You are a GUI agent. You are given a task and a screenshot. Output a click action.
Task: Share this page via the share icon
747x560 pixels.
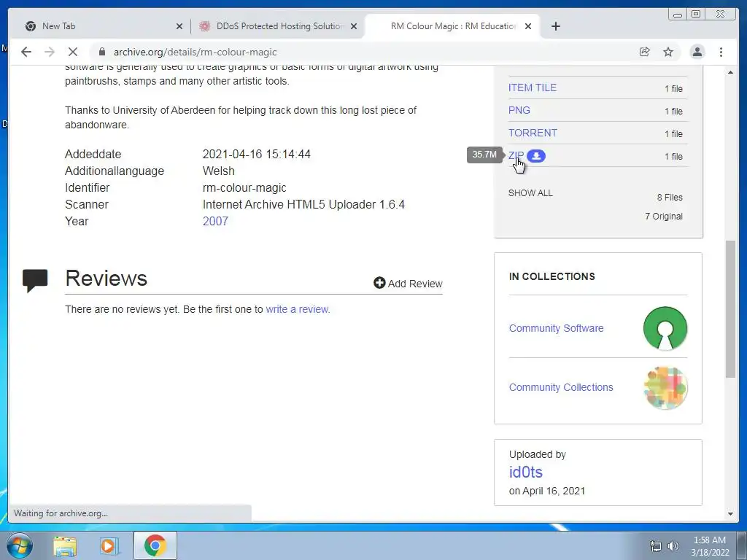tap(645, 52)
